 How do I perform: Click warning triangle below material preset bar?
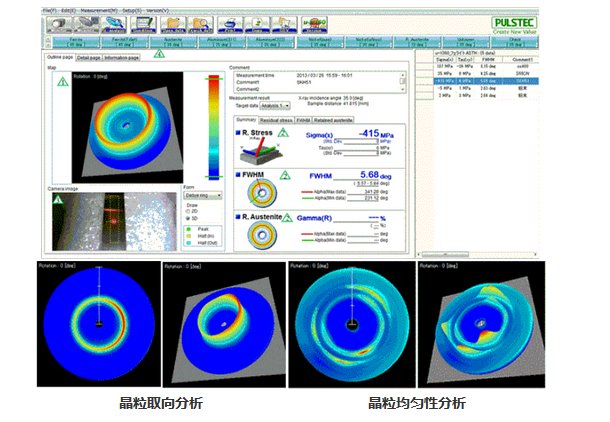159,54
